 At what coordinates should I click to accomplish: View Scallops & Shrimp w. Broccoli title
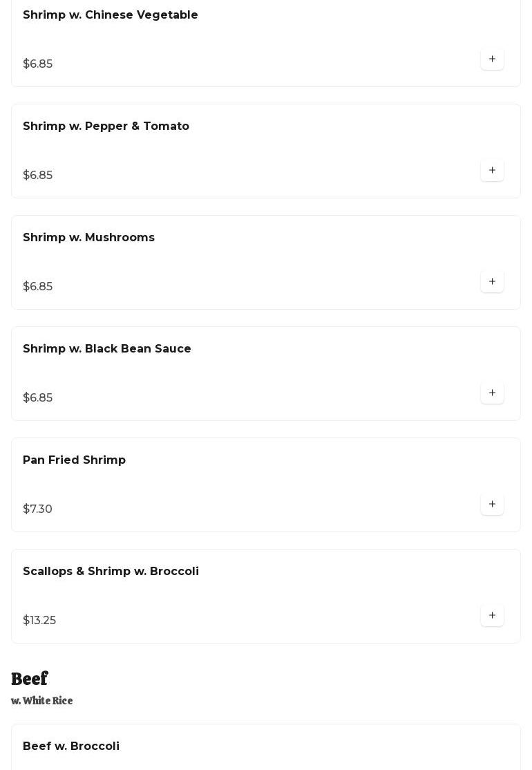(x=111, y=571)
